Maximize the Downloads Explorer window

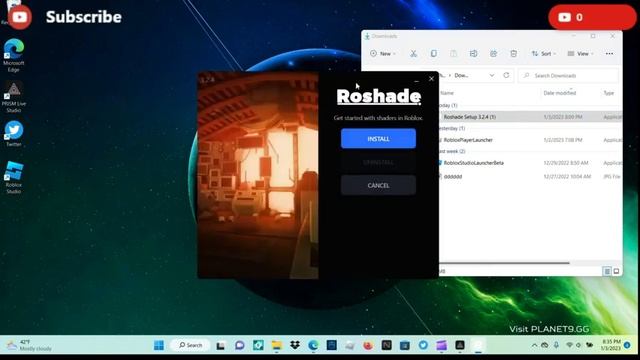[x=593, y=36]
